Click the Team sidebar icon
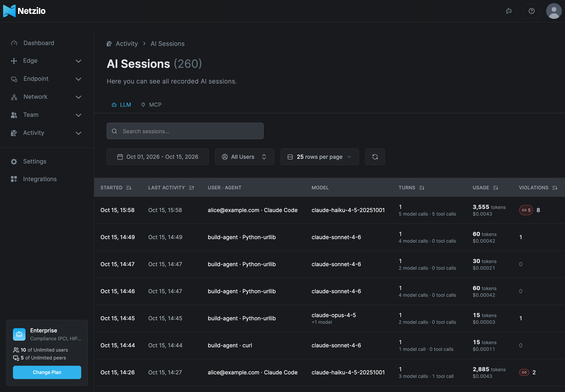 (14, 115)
